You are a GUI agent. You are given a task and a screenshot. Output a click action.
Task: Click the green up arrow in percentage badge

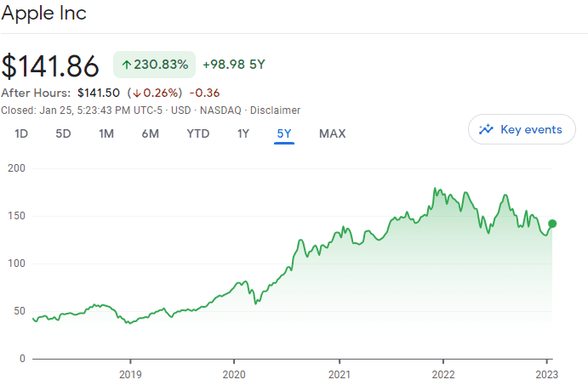tap(127, 65)
